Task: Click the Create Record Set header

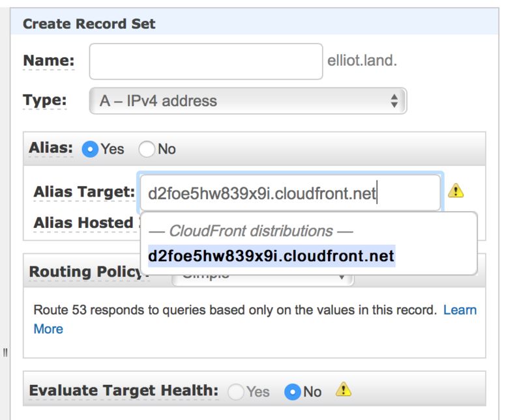Action: coord(89,24)
